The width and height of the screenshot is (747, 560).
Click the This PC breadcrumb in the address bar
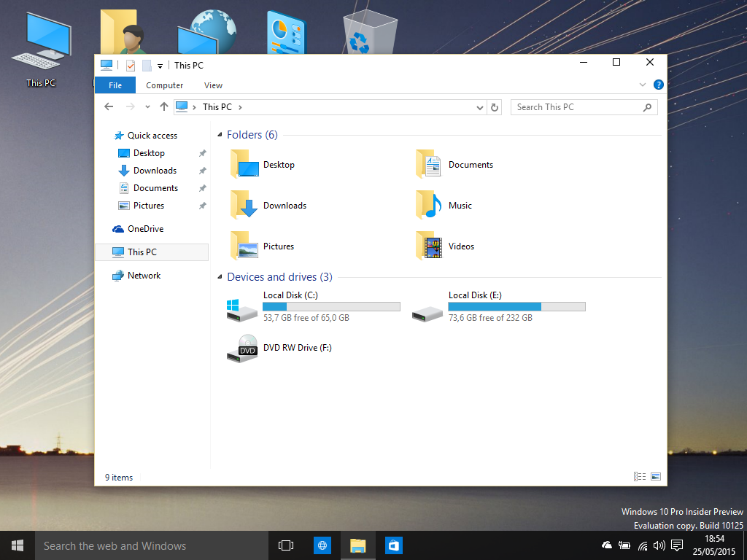coord(217,107)
